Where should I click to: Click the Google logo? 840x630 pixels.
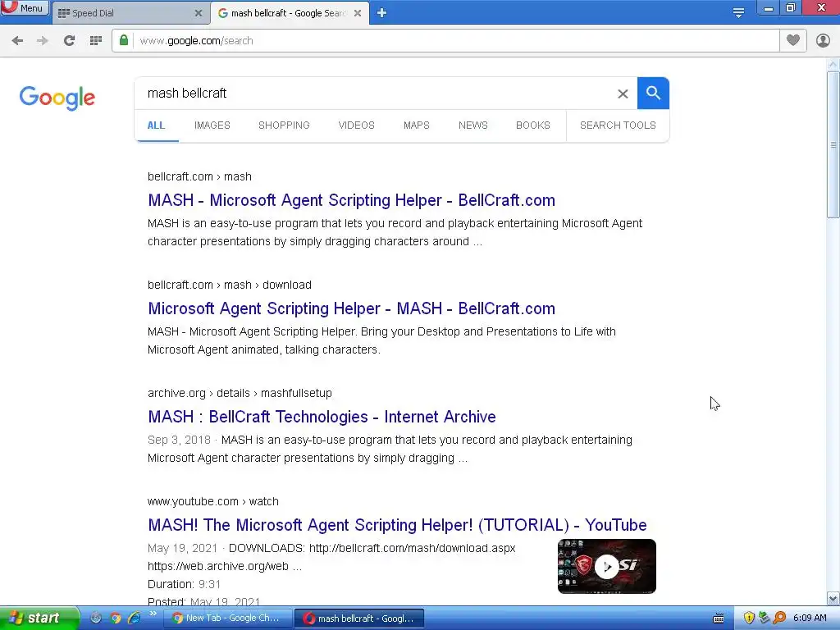[x=57, y=98]
